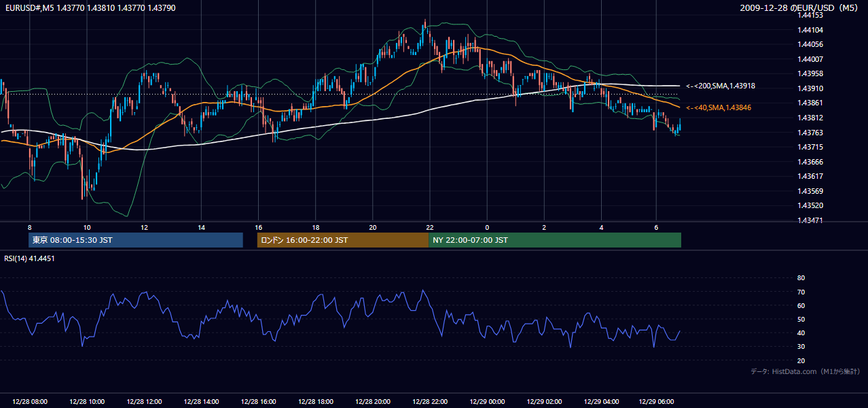Click the Tokyo 08:00-15:30 JST session bar

point(136,240)
